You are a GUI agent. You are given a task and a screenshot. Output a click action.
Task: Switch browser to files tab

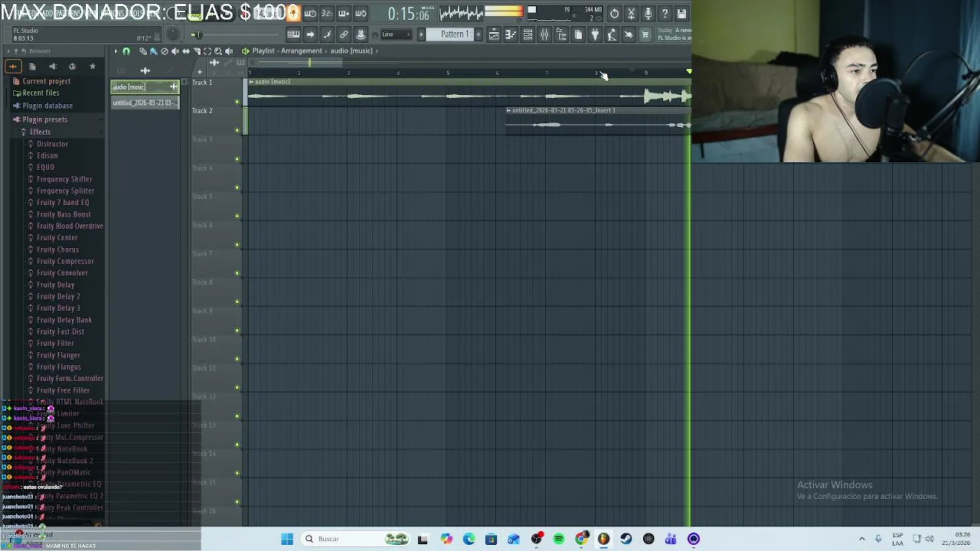click(32, 67)
